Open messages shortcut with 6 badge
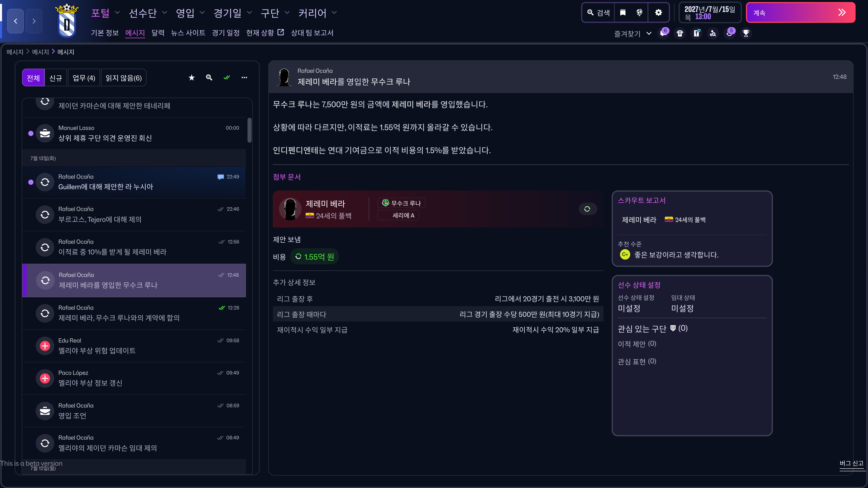 [x=663, y=33]
